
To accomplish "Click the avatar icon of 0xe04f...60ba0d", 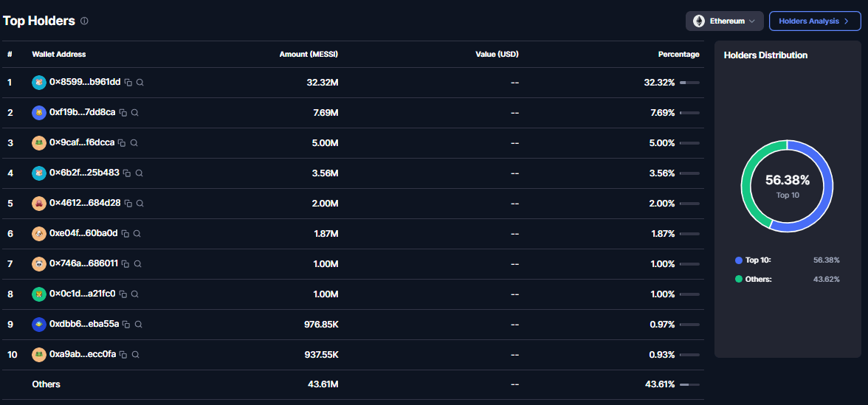I will [38, 233].
